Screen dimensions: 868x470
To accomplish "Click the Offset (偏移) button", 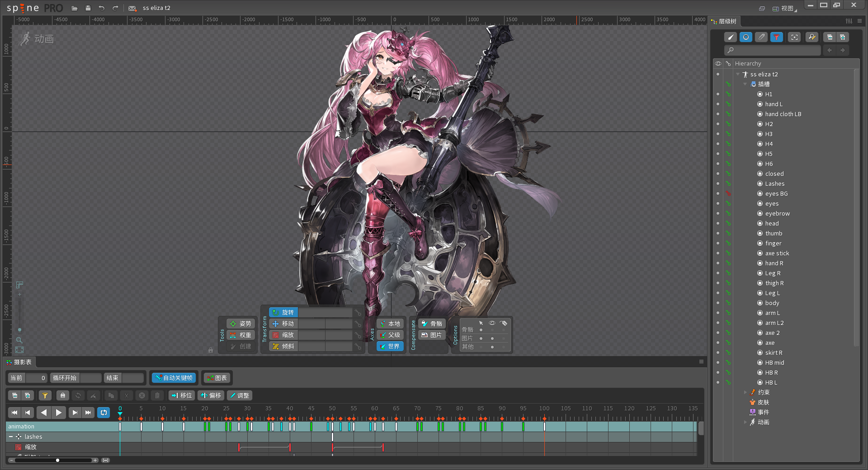I will 211,395.
